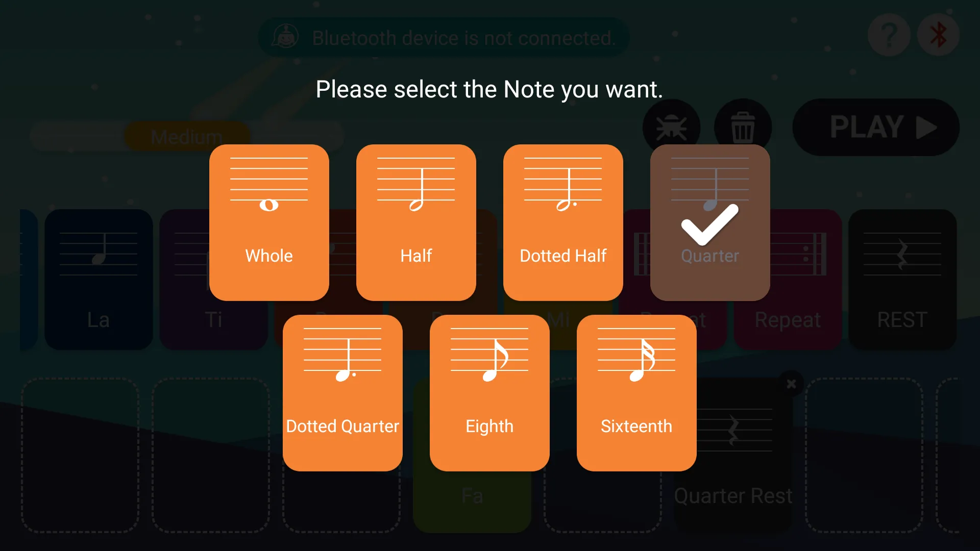Toggle the Quarter note selection
The image size is (980, 551).
coord(710,222)
